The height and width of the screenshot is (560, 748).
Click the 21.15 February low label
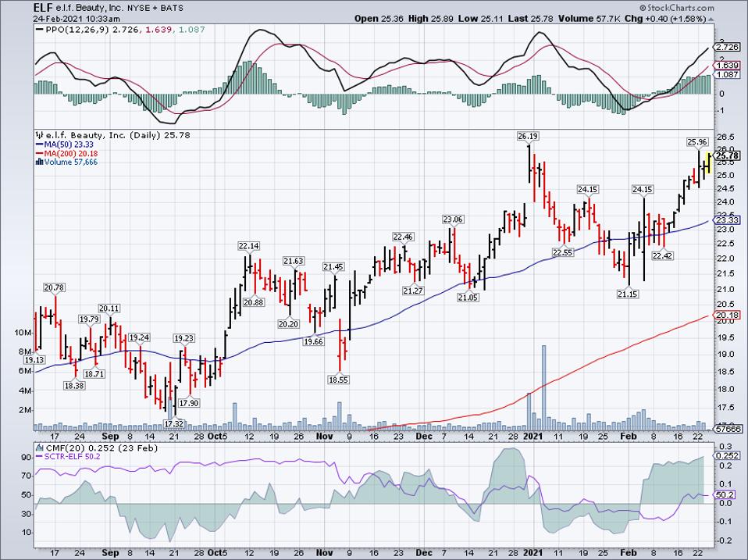coord(627,294)
